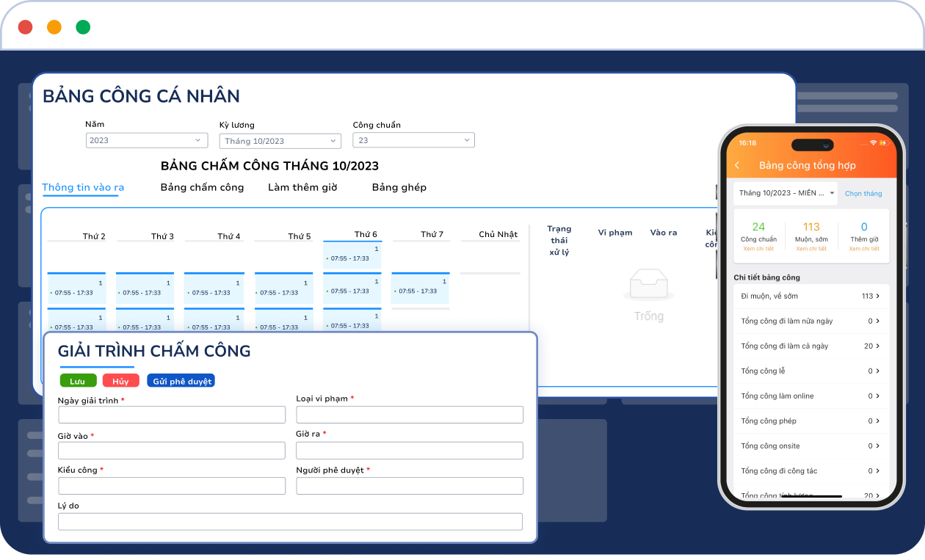Click the red window close dot

coord(26,27)
